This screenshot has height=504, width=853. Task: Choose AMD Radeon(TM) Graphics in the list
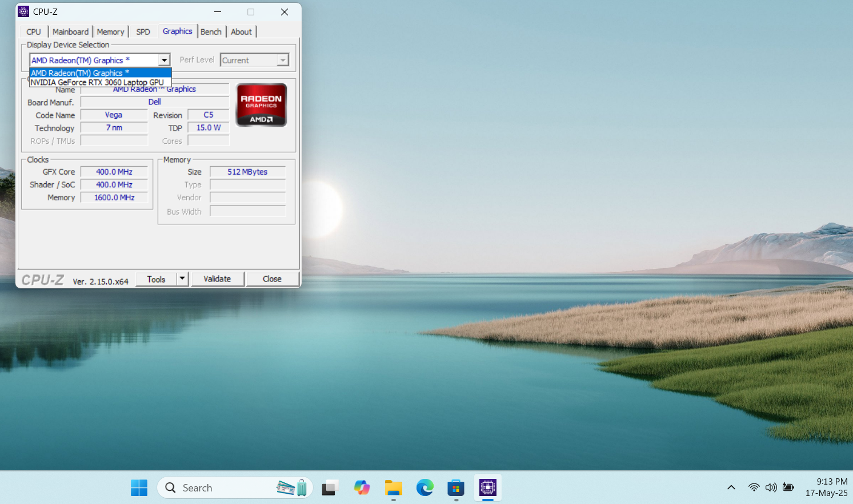tap(80, 73)
